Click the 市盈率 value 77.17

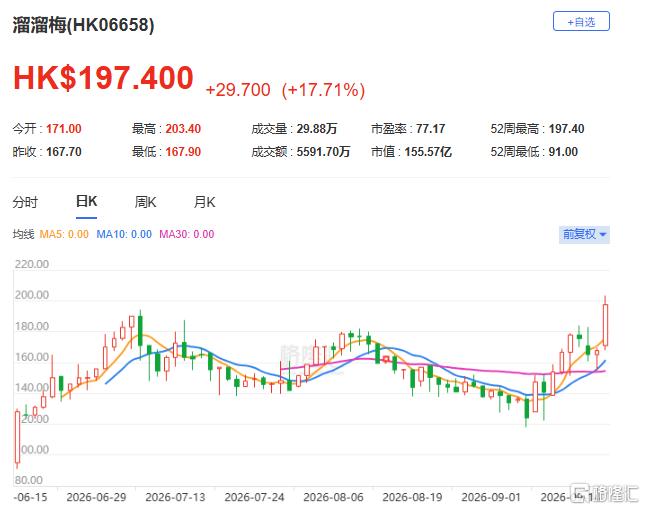430,129
